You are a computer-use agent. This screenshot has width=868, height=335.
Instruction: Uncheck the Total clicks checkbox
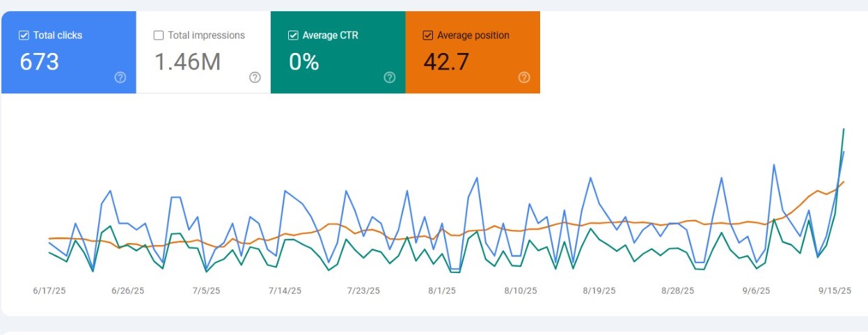[24, 36]
